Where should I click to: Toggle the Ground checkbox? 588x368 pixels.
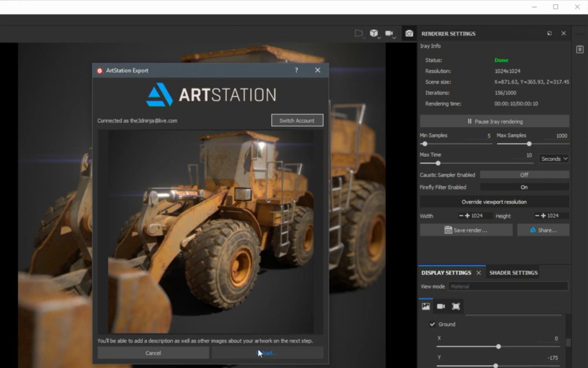432,324
